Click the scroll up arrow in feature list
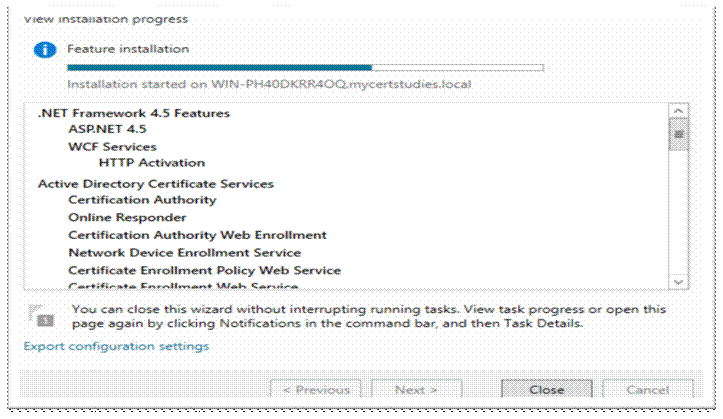 click(678, 111)
